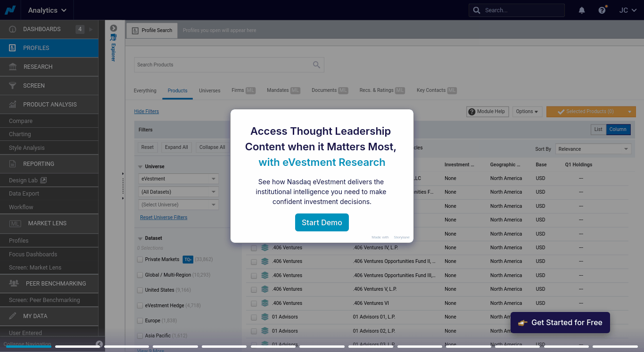The width and height of the screenshot is (644, 352).
Task: Click the magnifier icon in the top search bar
Action: [x=477, y=10]
